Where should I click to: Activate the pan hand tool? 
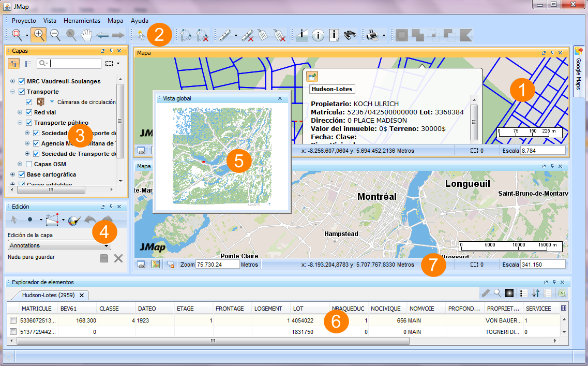tap(87, 35)
